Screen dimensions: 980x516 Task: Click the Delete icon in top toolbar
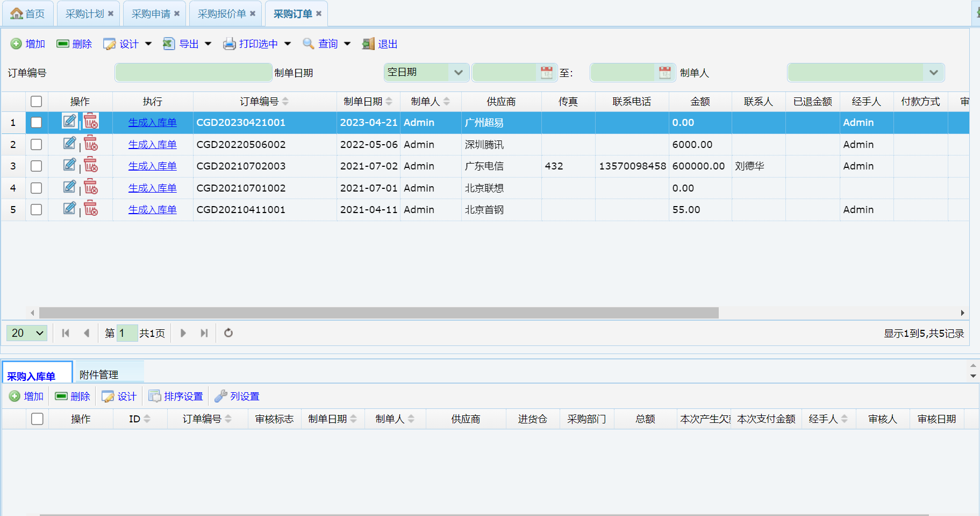click(x=63, y=44)
